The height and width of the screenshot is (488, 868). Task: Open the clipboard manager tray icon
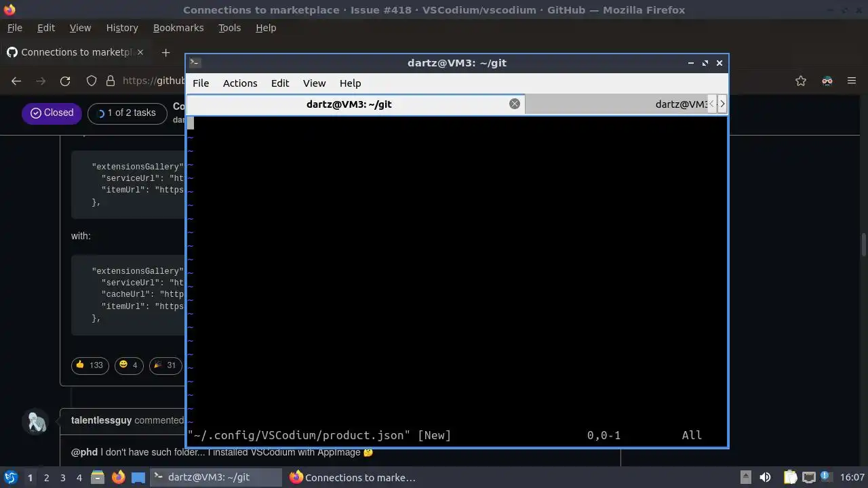click(790, 477)
